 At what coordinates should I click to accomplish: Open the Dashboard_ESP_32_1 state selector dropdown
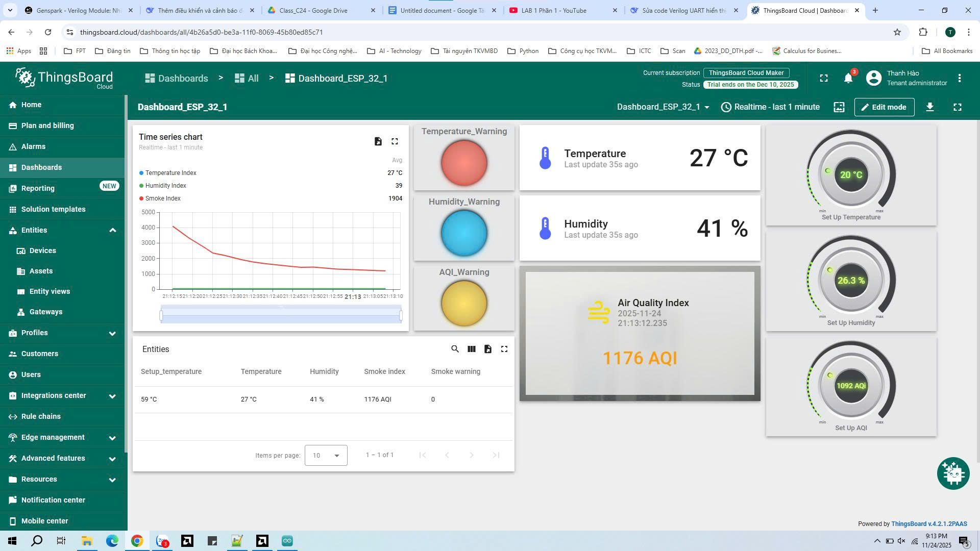pos(663,107)
